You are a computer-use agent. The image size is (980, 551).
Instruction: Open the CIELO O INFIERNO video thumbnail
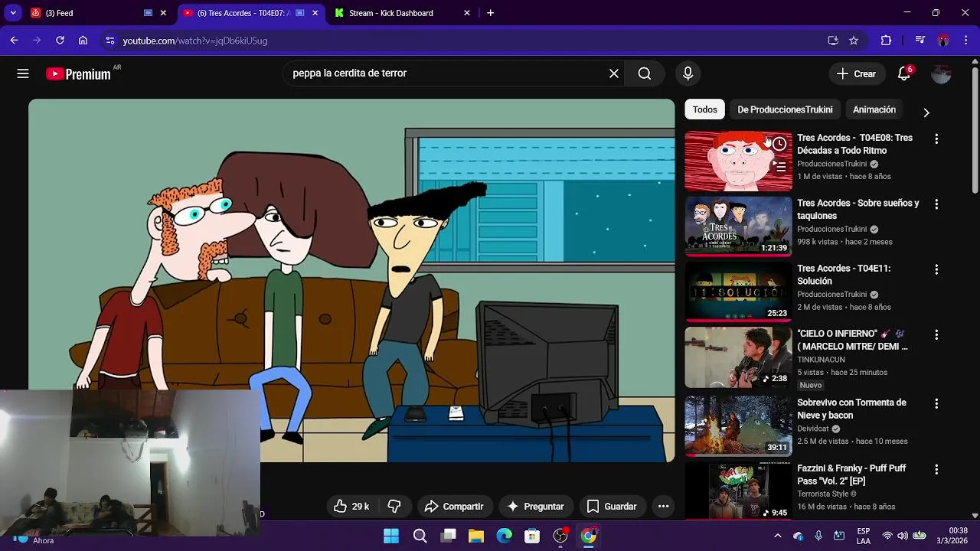pyautogui.click(x=739, y=357)
